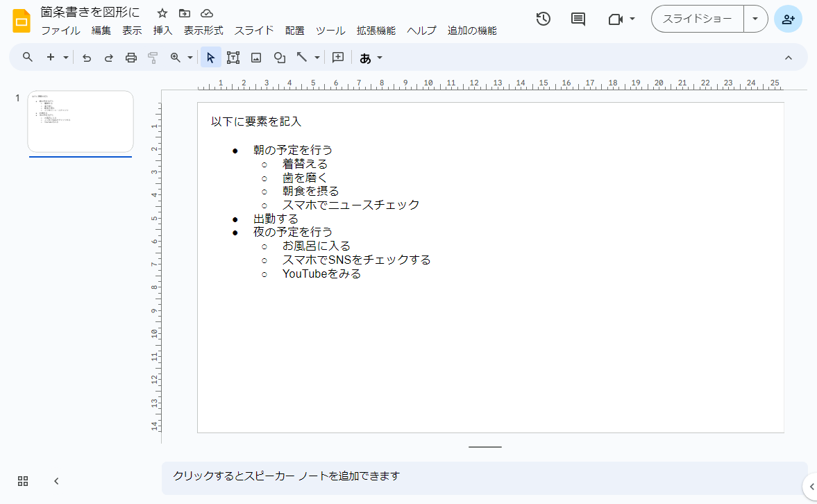Open the 表示形式 menu
Image resolution: width=817 pixels, height=504 pixels.
click(203, 31)
